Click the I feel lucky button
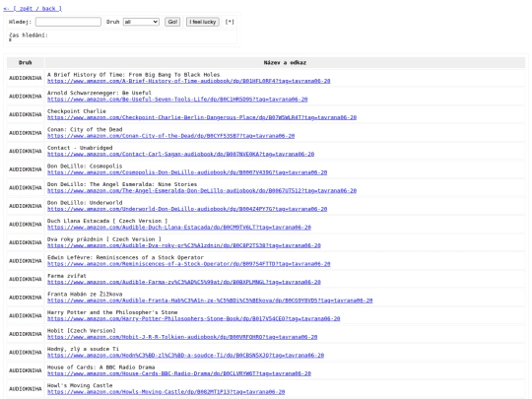 tap(203, 22)
